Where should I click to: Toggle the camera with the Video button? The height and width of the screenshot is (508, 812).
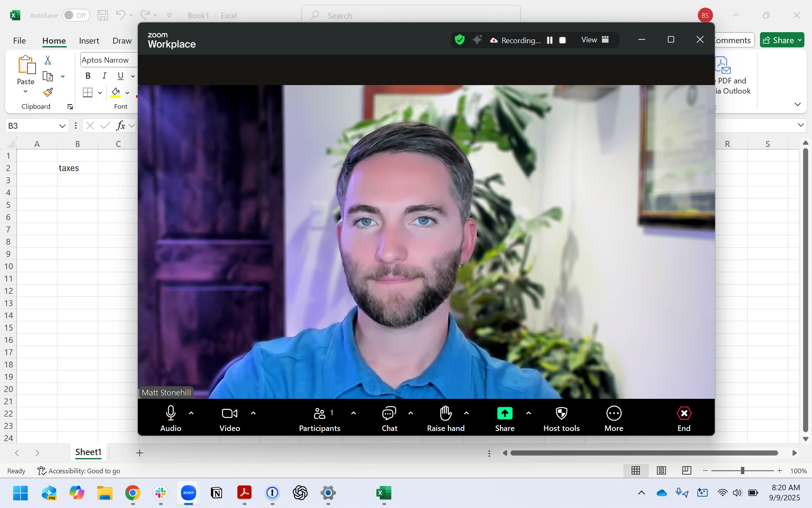[230, 413]
